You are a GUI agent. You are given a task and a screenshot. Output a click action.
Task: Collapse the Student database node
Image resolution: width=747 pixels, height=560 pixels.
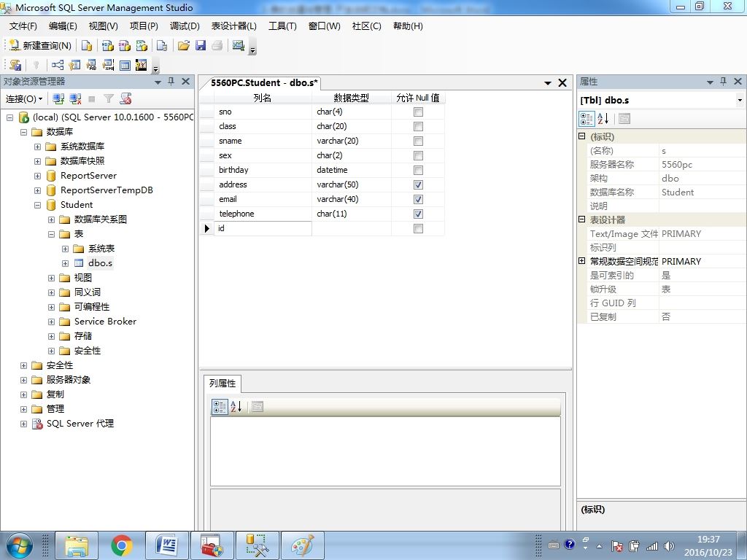point(37,205)
